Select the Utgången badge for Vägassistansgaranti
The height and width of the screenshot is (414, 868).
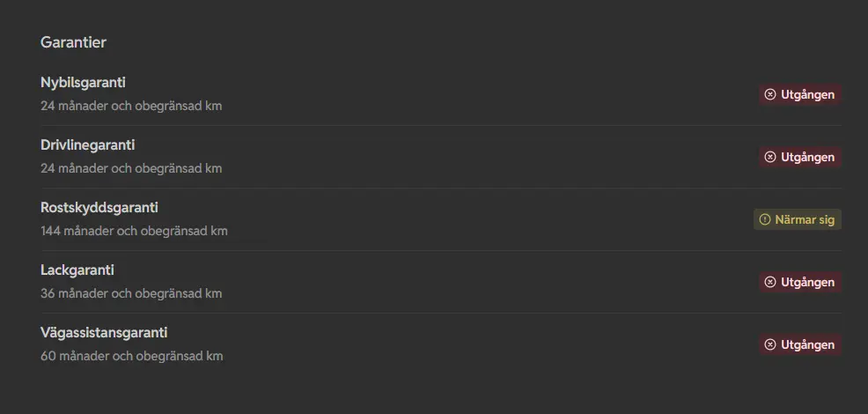[x=800, y=344]
